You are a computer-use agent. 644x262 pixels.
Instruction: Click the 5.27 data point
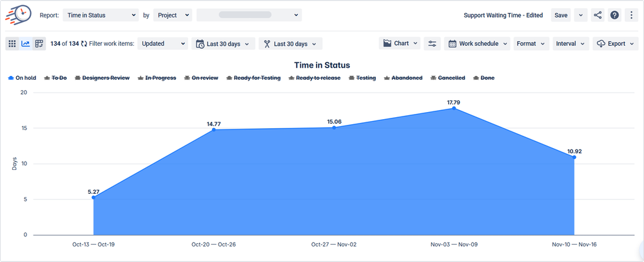tap(93, 198)
